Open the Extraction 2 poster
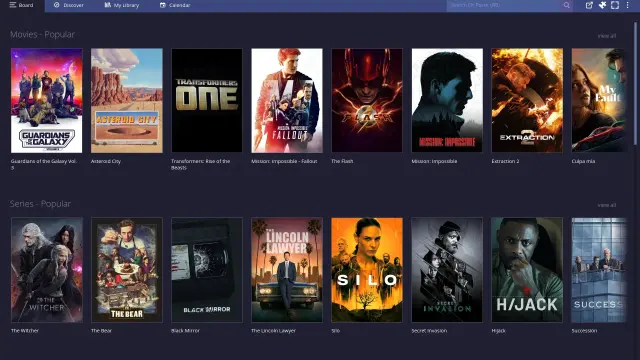Screen dimensions: 640x360 [527, 100]
